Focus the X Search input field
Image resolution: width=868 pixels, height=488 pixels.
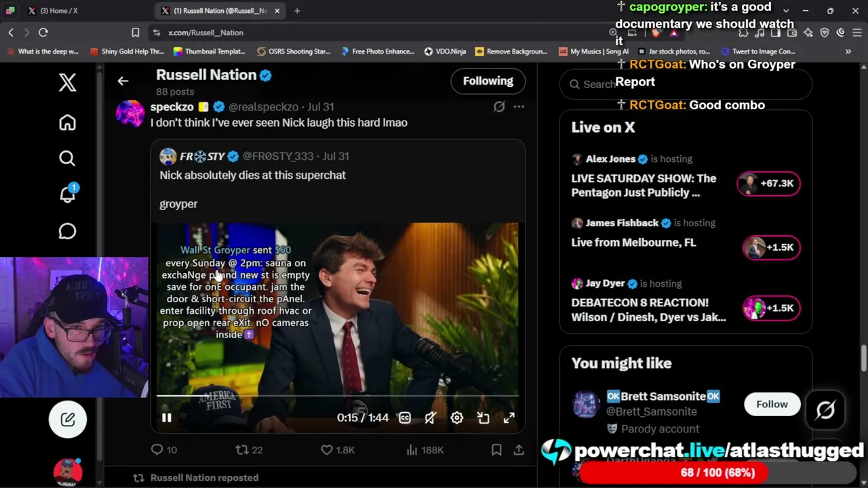686,84
